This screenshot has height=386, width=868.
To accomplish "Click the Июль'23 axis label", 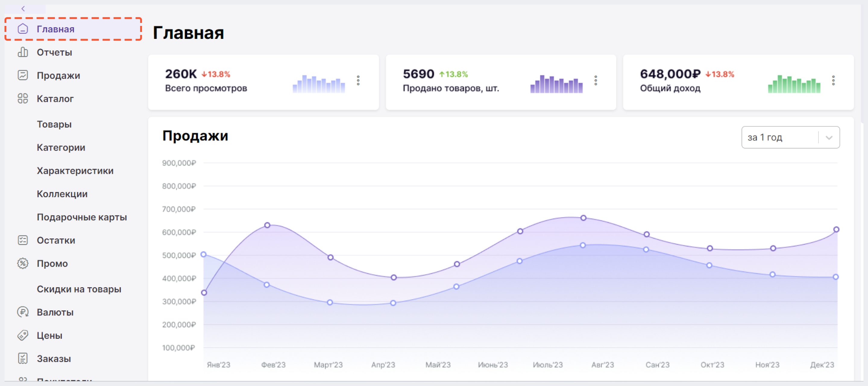I will 548,365.
